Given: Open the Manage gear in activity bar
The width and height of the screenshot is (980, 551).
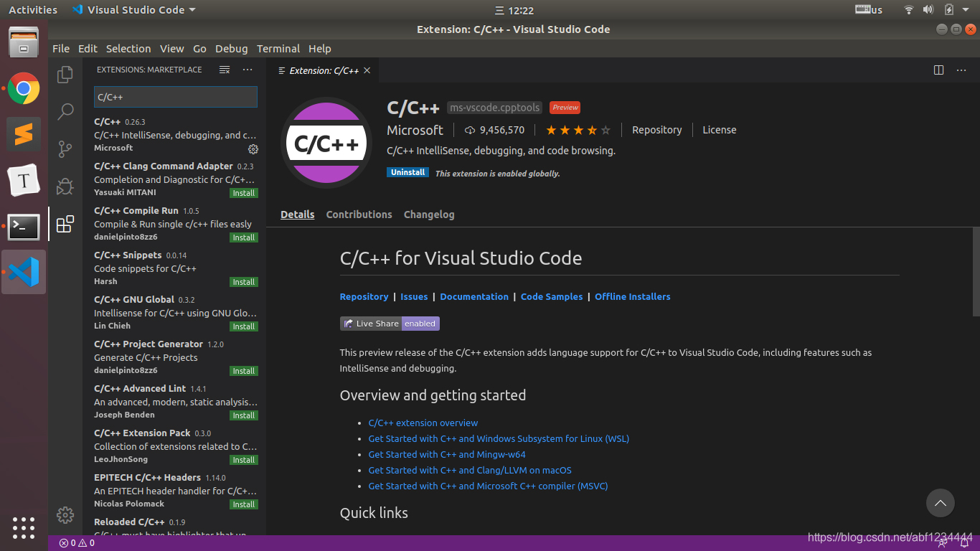Looking at the screenshot, I should (65, 514).
